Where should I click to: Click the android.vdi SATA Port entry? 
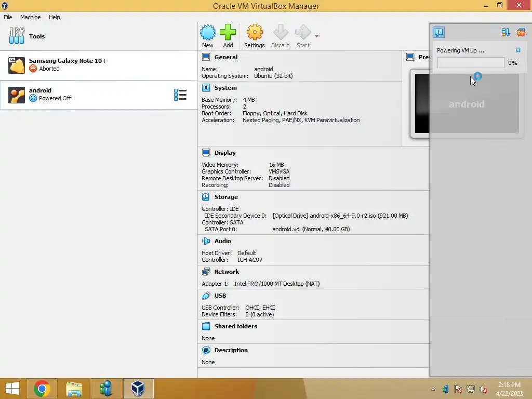(311, 229)
